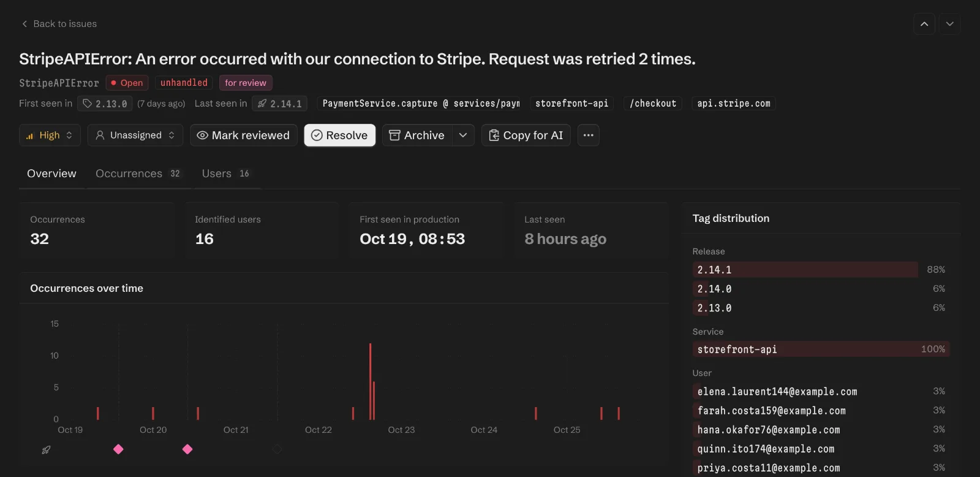Click the second pink release marker diamond
Screen dimensions: 980x477
click(x=187, y=449)
